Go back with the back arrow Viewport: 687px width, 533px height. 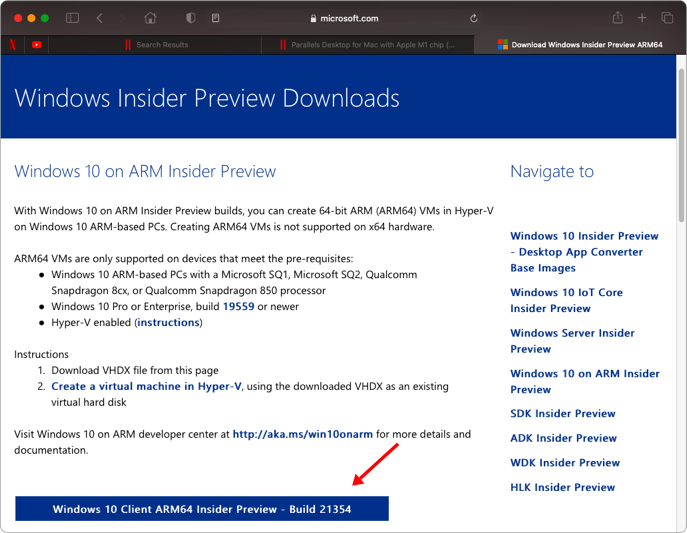pyautogui.click(x=99, y=18)
